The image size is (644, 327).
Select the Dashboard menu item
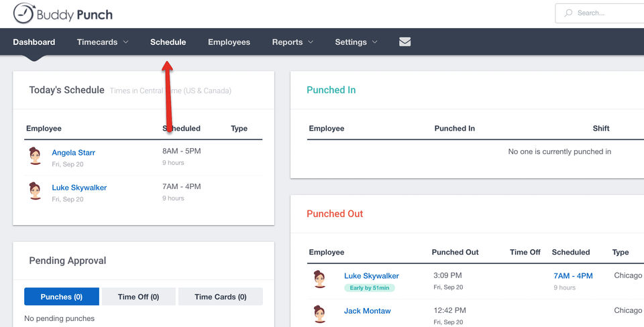click(34, 42)
